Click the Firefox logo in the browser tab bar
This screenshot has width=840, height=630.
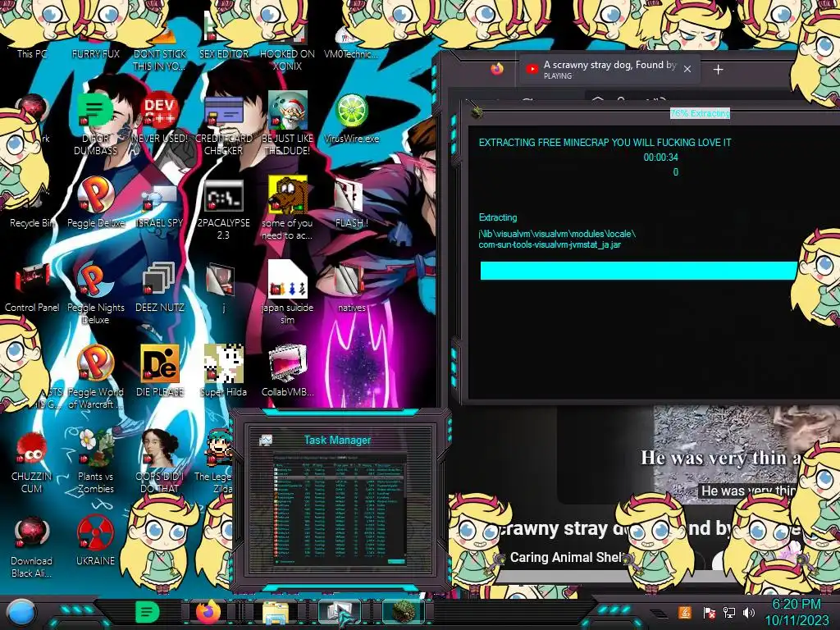497,69
